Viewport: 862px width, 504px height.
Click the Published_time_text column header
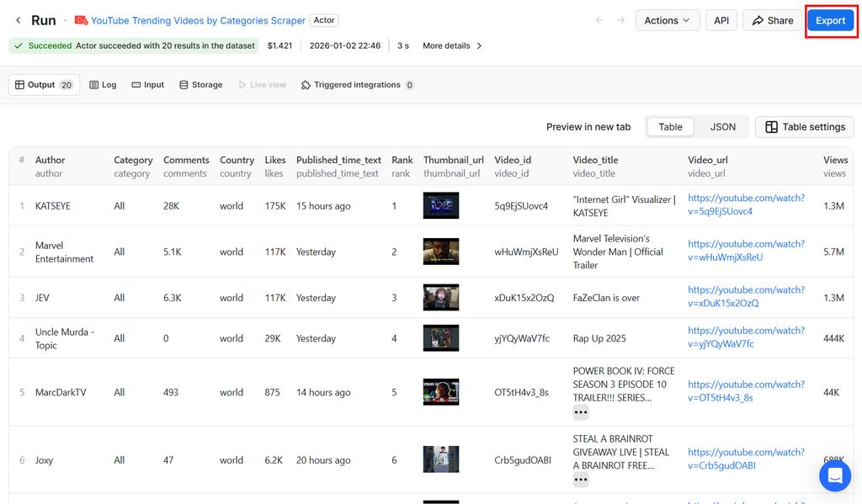[338, 160]
